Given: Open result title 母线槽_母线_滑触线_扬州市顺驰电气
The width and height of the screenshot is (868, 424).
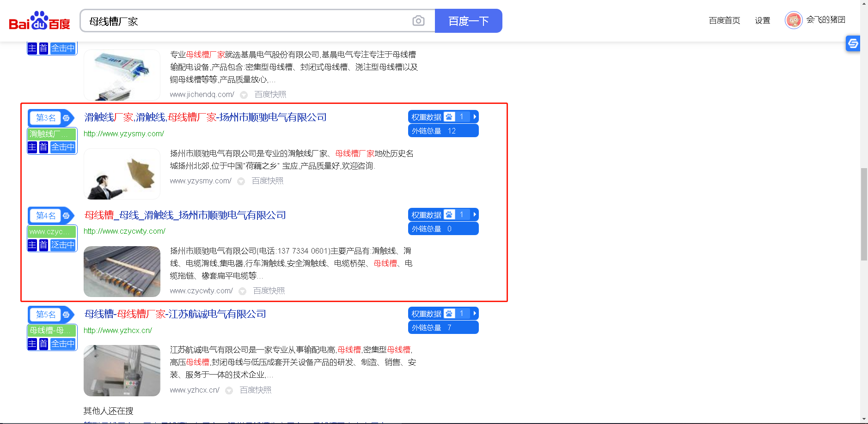Looking at the screenshot, I should click(185, 215).
